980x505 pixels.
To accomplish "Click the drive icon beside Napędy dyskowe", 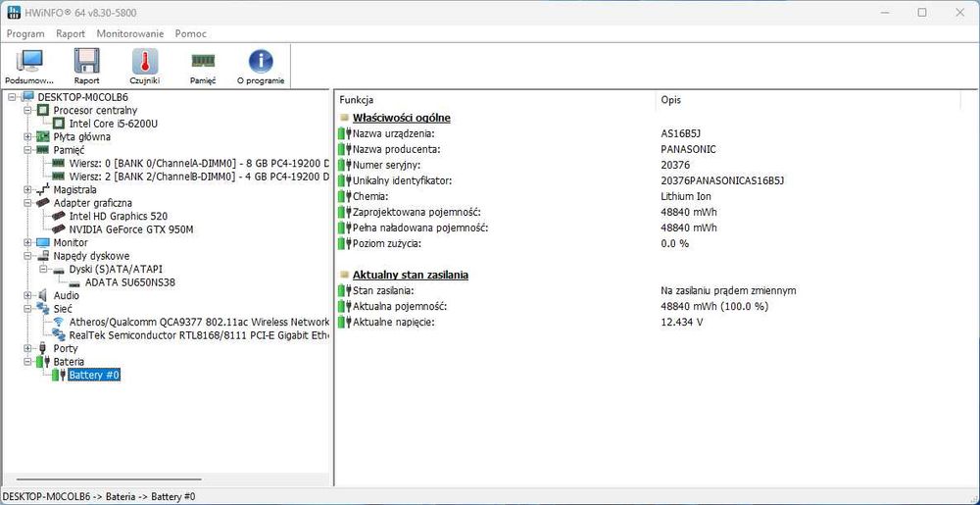I will [x=43, y=256].
